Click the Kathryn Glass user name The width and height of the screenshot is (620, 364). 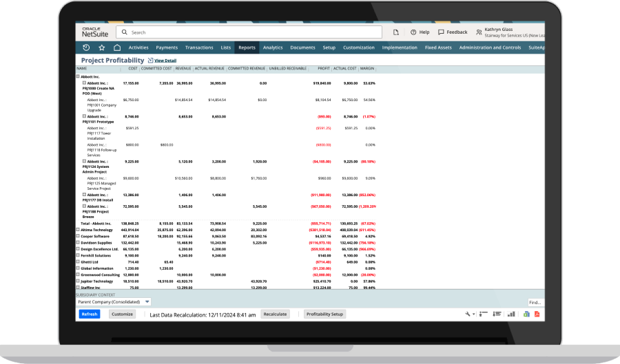pos(499,29)
